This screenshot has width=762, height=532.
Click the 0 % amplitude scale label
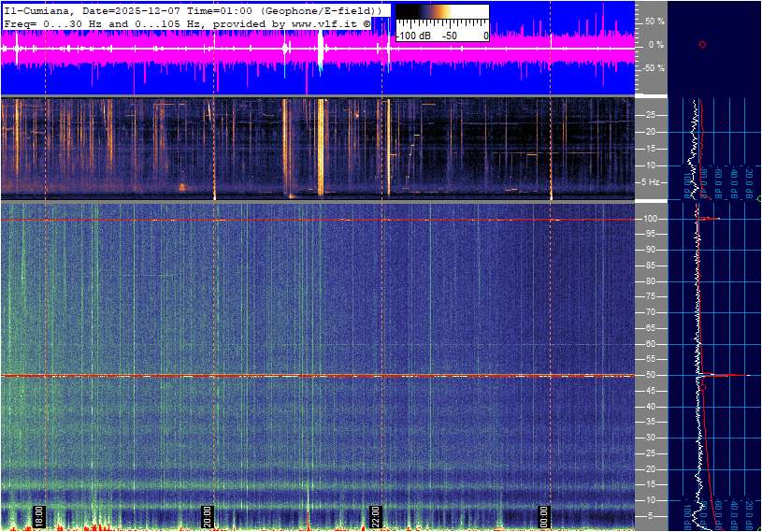pos(656,44)
